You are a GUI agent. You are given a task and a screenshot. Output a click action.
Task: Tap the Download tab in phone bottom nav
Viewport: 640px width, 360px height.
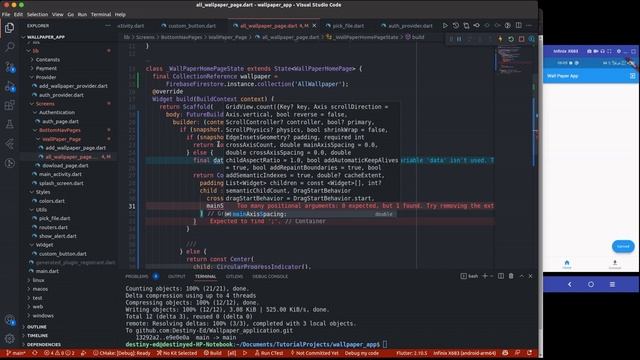click(615, 264)
